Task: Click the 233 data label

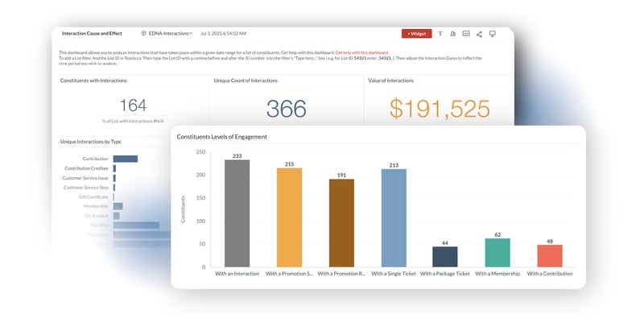Action: 237,156
